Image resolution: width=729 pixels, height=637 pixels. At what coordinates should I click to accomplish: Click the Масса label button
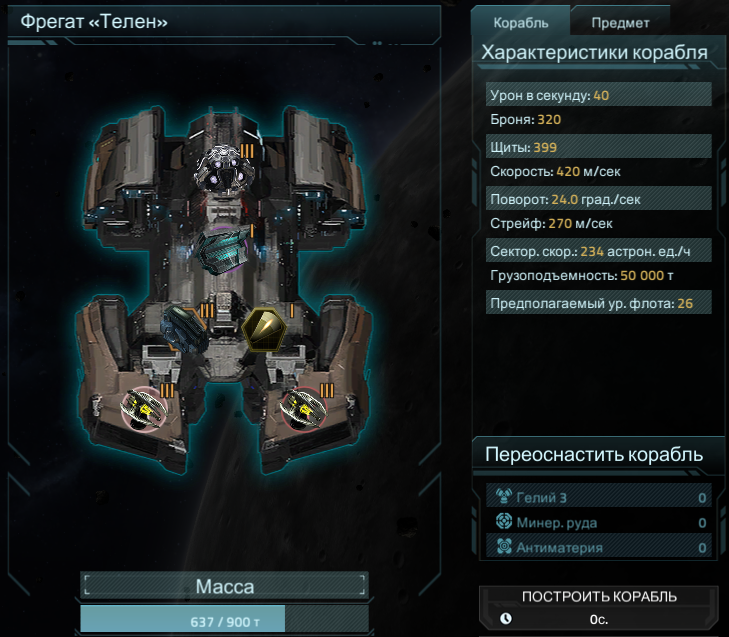[x=225, y=586]
